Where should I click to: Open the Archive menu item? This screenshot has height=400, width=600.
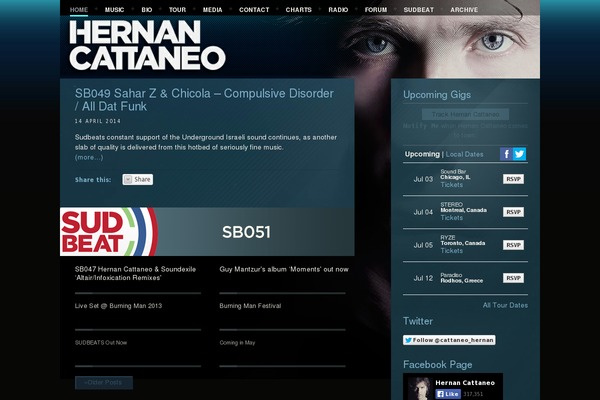coord(464,10)
